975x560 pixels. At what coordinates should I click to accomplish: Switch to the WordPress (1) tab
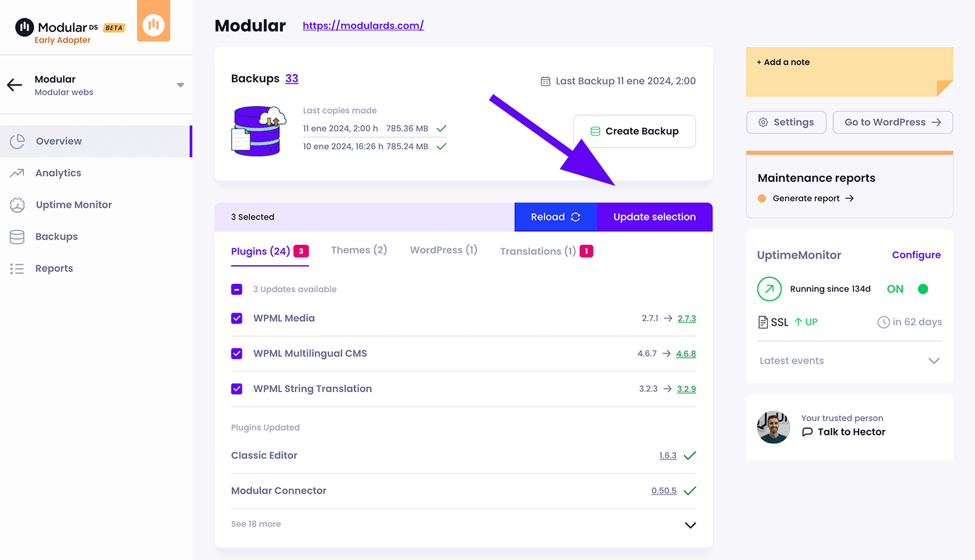pyautogui.click(x=444, y=250)
